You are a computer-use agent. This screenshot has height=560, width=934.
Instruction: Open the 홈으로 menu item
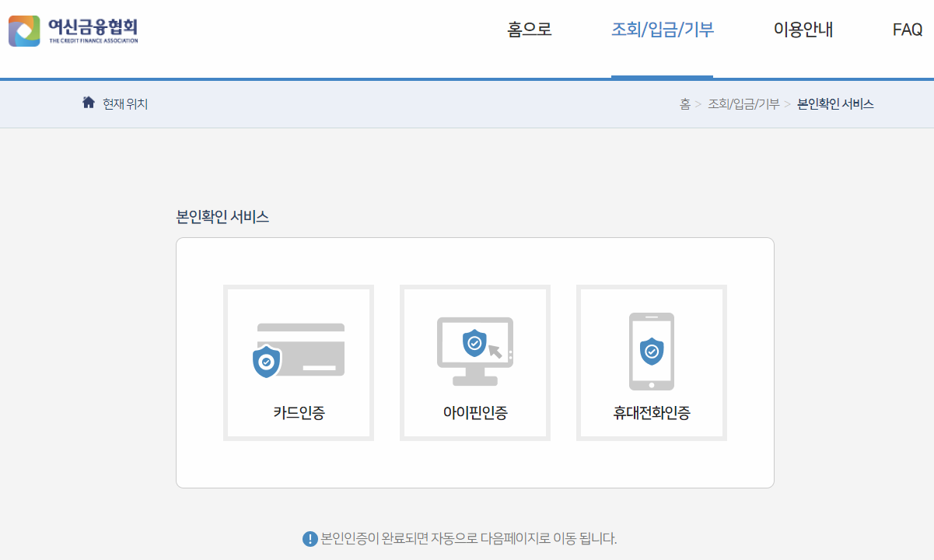528,29
